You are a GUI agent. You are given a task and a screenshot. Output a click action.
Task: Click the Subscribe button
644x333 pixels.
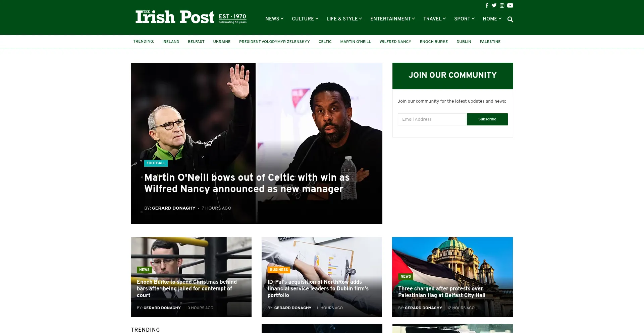pyautogui.click(x=487, y=119)
